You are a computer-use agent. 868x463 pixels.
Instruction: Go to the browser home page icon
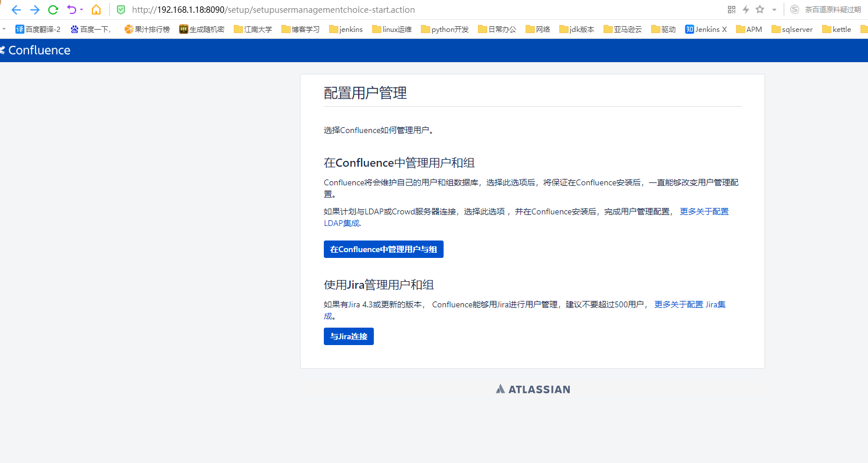pyautogui.click(x=97, y=10)
